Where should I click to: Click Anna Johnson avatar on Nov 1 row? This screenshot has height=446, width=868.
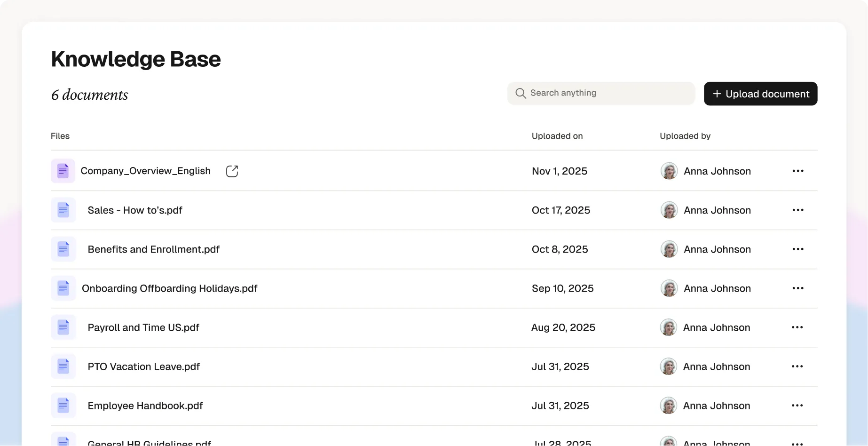pyautogui.click(x=669, y=171)
